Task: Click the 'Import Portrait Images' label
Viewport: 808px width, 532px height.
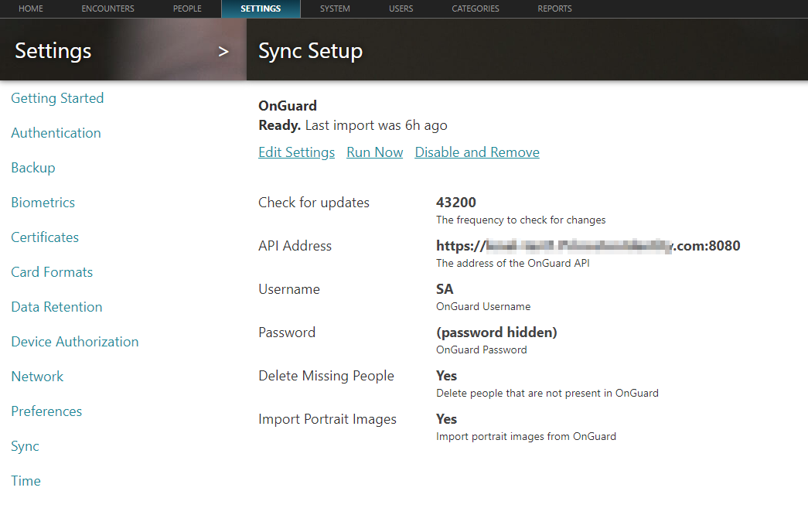Action: [x=327, y=419]
